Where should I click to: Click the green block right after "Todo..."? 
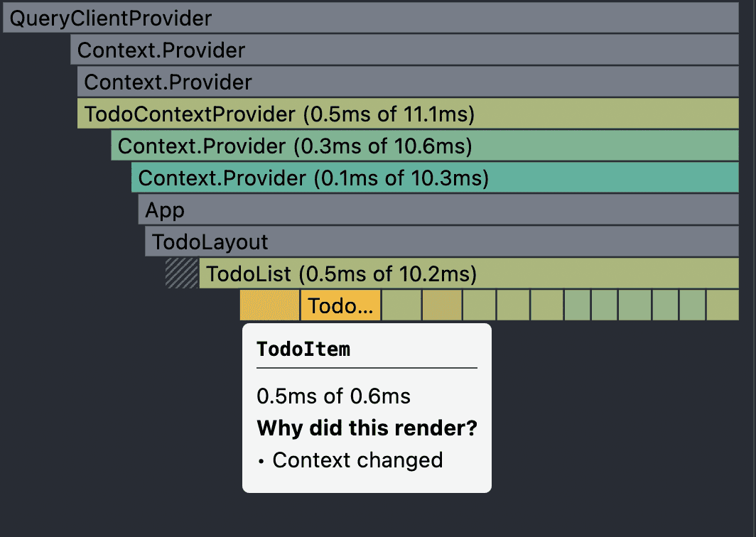[x=401, y=305]
